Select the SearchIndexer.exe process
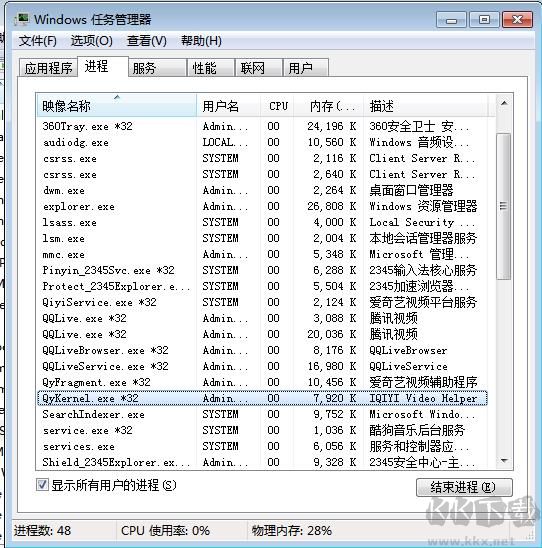Viewport: 542px width, 548px height. tap(262, 414)
